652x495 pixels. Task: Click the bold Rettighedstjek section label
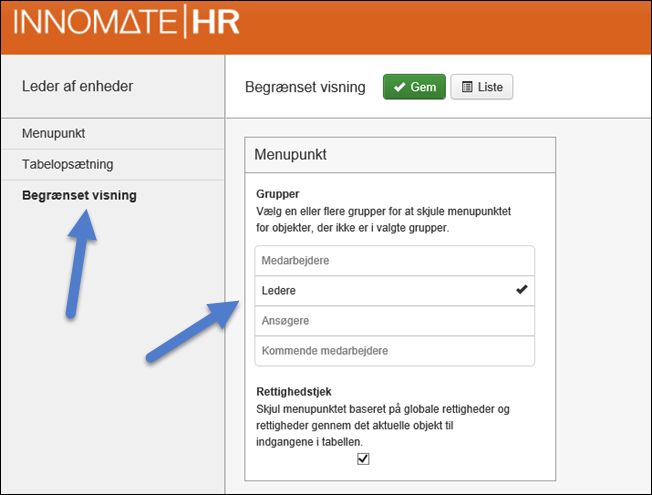click(x=293, y=393)
